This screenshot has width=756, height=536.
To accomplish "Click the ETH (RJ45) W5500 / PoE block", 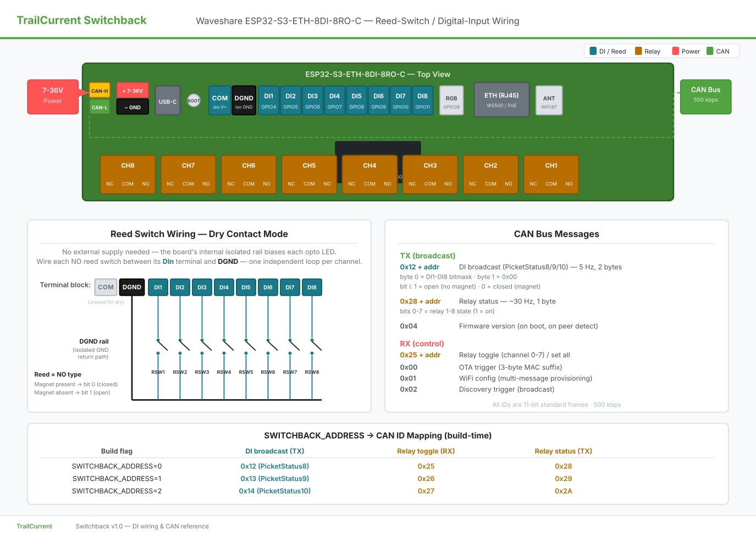I will point(501,100).
